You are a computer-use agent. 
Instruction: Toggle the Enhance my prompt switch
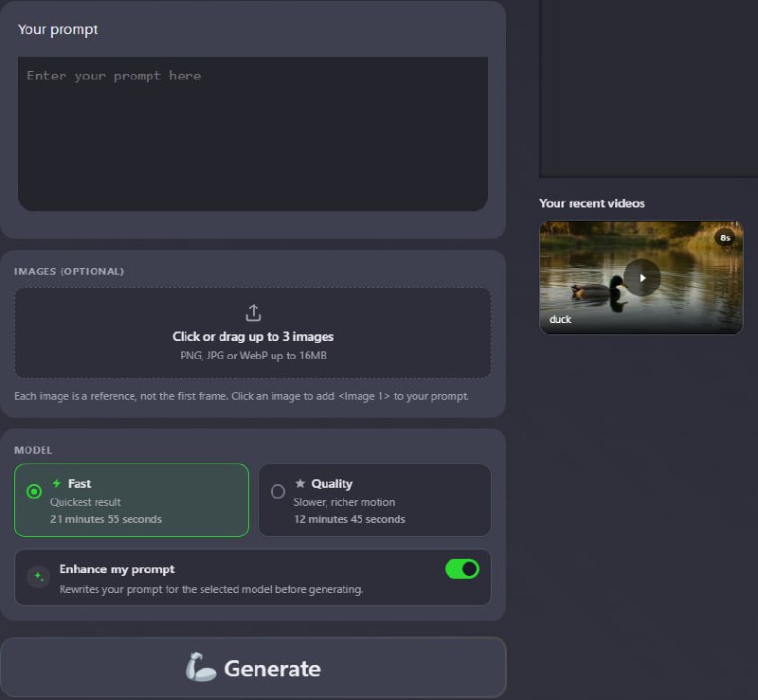pyautogui.click(x=462, y=569)
